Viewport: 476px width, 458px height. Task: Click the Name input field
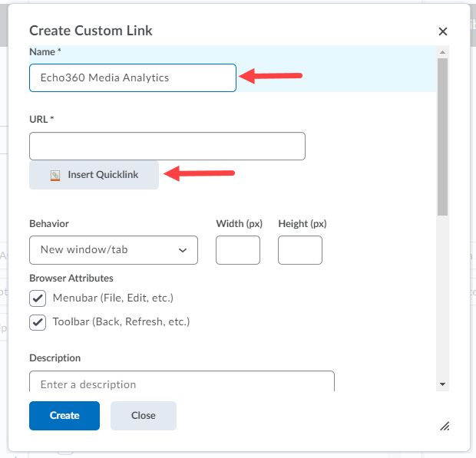click(133, 77)
